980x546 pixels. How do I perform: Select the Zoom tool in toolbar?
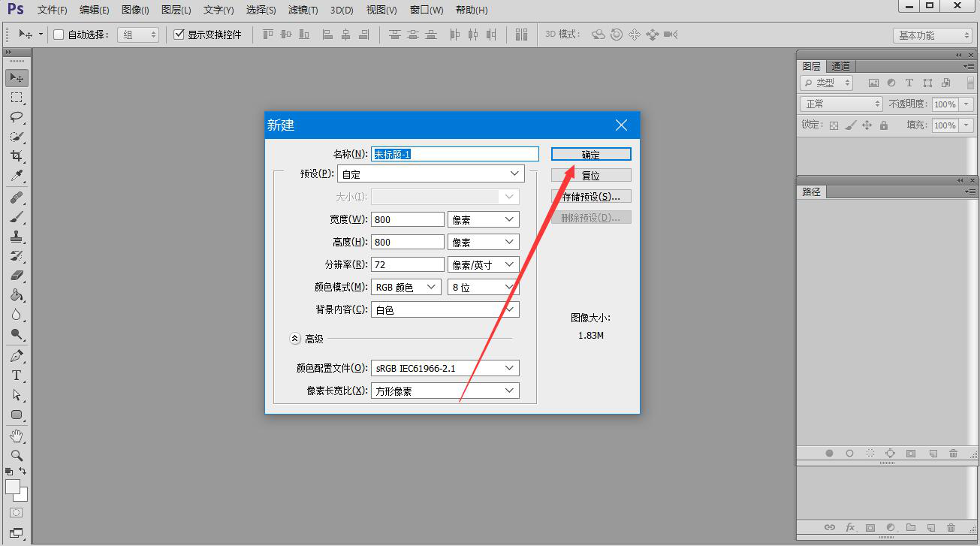coord(17,455)
